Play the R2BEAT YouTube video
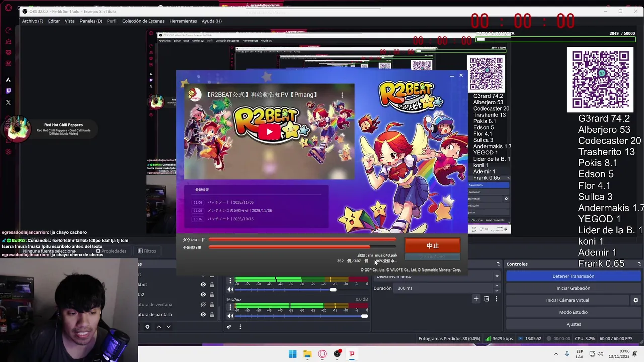The height and width of the screenshot is (362, 644). pyautogui.click(x=269, y=132)
